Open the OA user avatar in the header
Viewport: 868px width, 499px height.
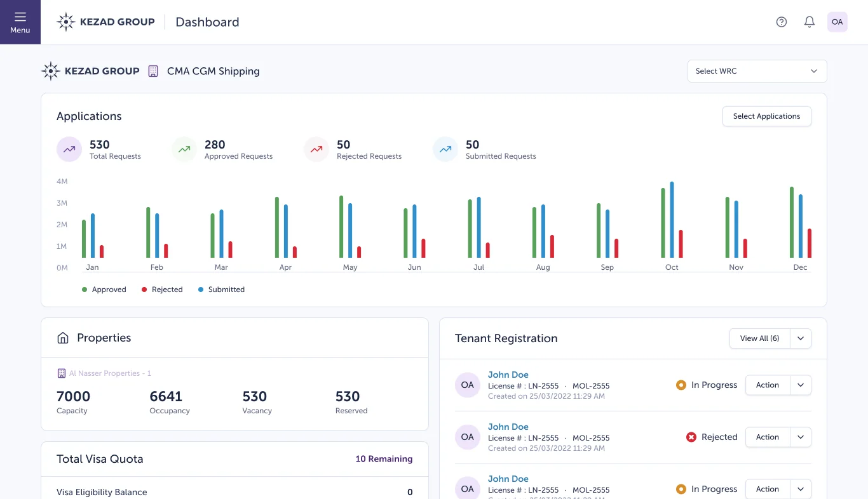837,22
